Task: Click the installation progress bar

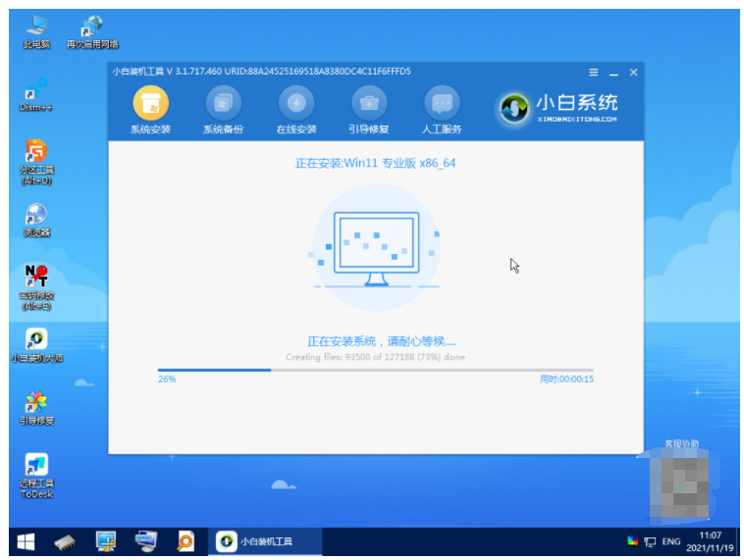Action: tap(375, 370)
